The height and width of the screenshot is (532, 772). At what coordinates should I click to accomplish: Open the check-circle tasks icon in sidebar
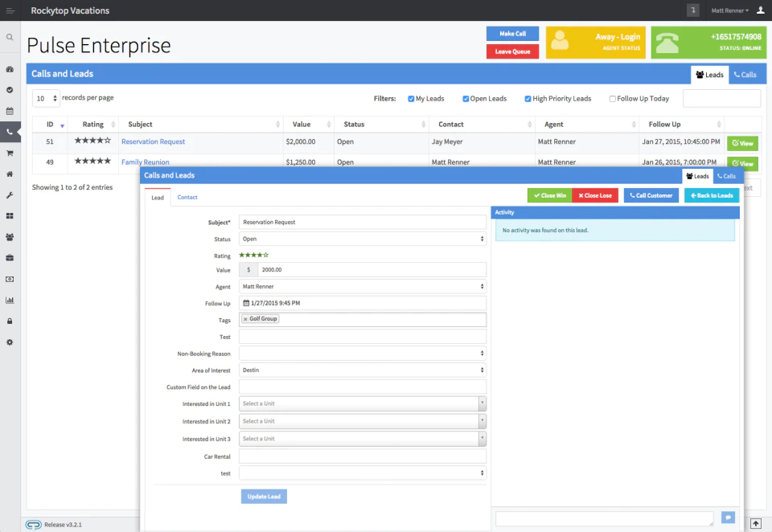(x=10, y=90)
